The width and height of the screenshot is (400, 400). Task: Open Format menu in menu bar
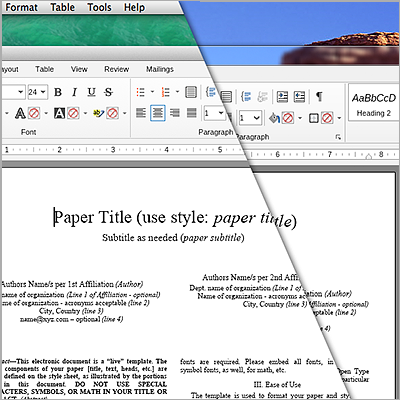tap(22, 7)
